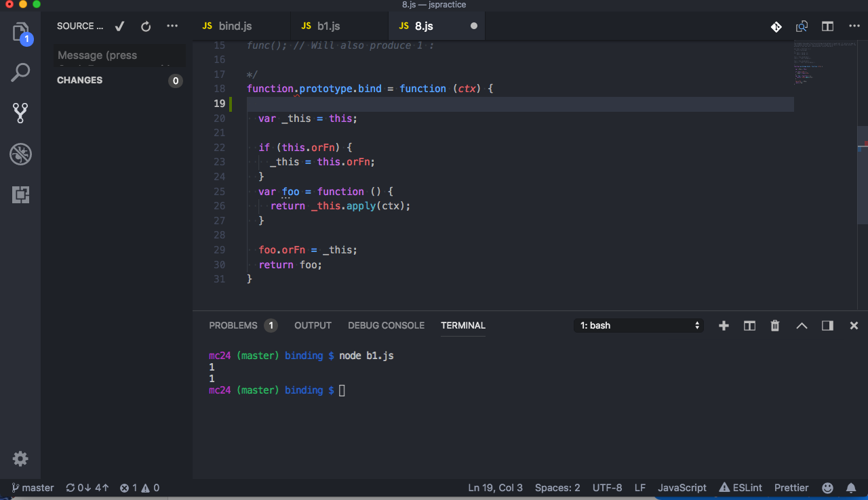Toggle the panel layout icon
This screenshot has width=868, height=500.
tap(827, 325)
